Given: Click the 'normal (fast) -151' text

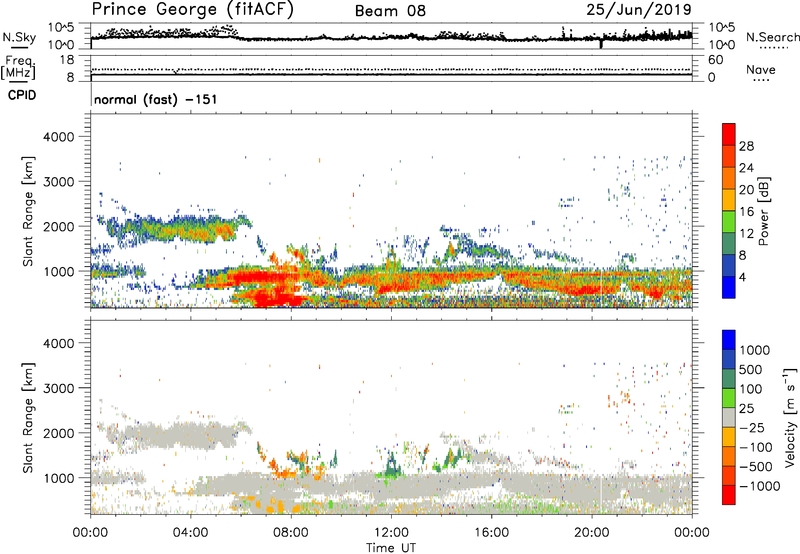Looking at the screenshot, I should click(x=156, y=99).
